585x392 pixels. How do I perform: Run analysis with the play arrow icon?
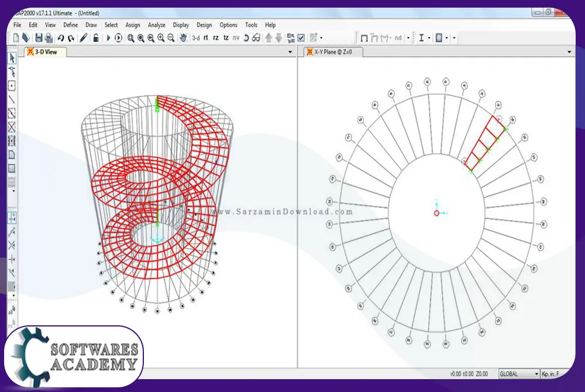(x=109, y=37)
